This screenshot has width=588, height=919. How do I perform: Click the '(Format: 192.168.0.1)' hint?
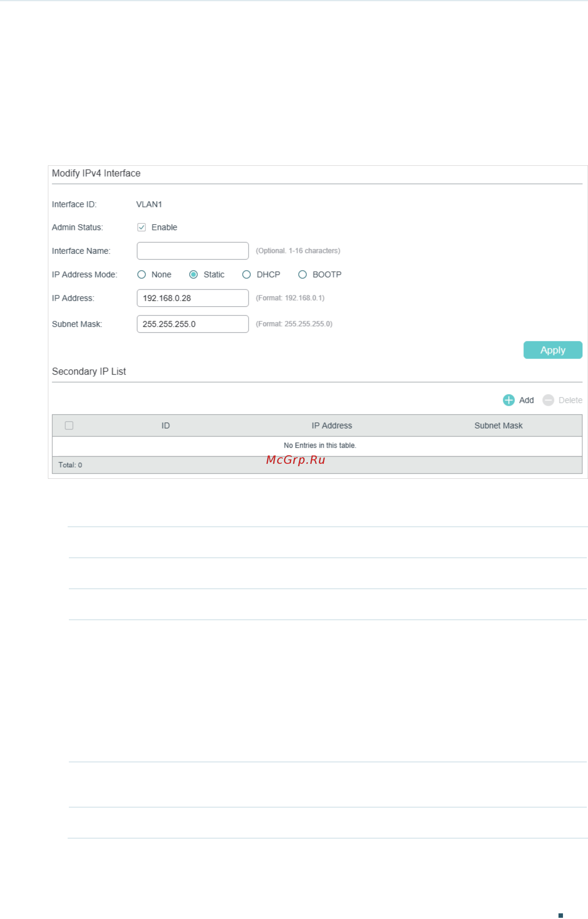tap(290, 298)
